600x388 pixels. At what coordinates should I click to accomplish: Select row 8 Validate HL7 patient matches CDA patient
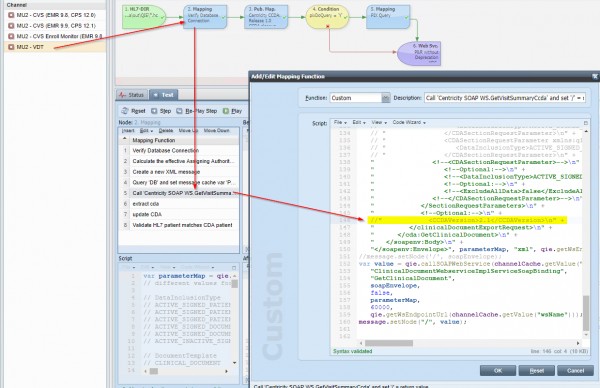(179, 225)
